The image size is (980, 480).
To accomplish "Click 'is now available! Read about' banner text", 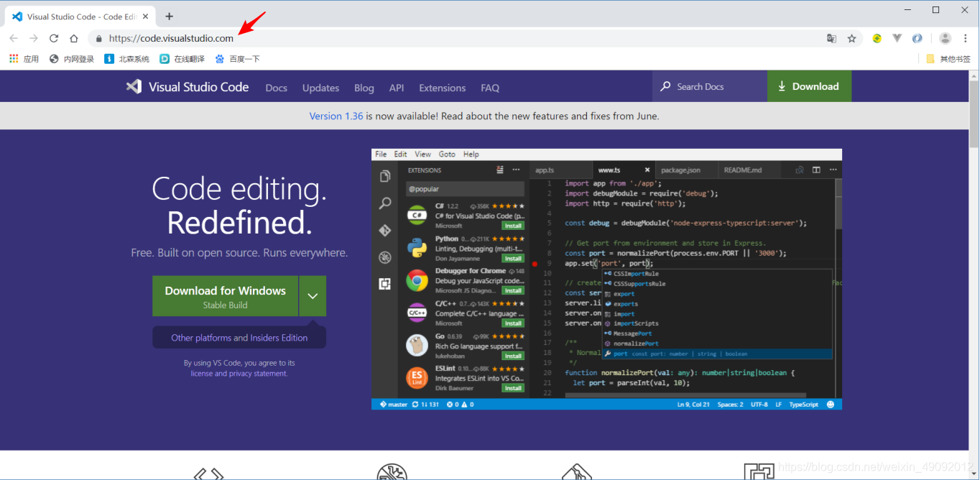I will [512, 116].
